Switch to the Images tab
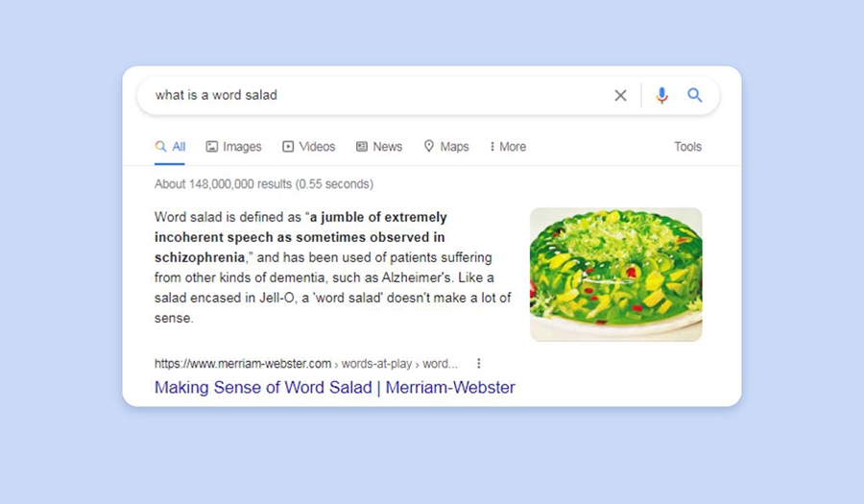 [x=242, y=147]
